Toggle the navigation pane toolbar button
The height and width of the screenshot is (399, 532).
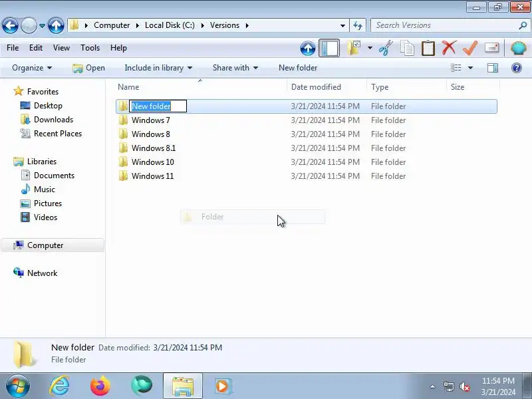click(329, 48)
